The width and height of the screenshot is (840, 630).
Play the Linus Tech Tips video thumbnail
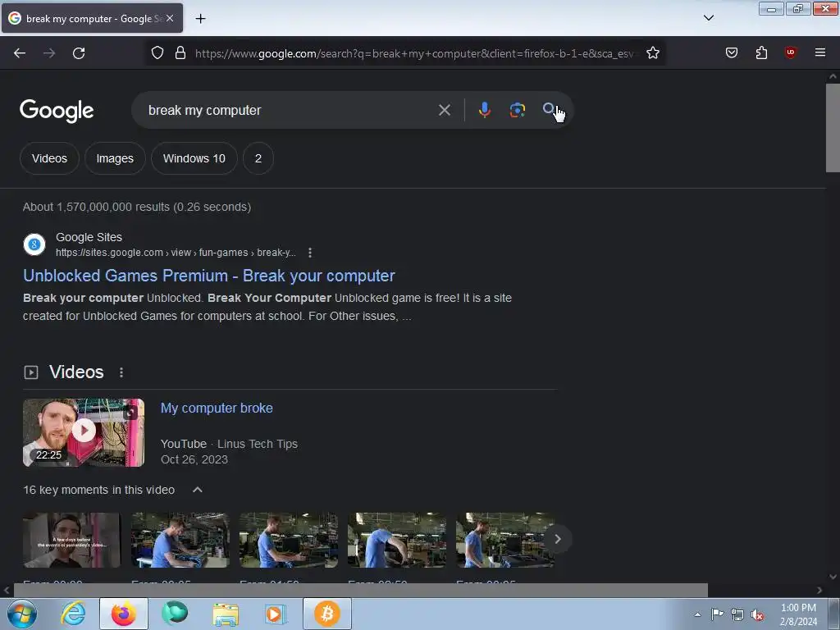click(84, 432)
